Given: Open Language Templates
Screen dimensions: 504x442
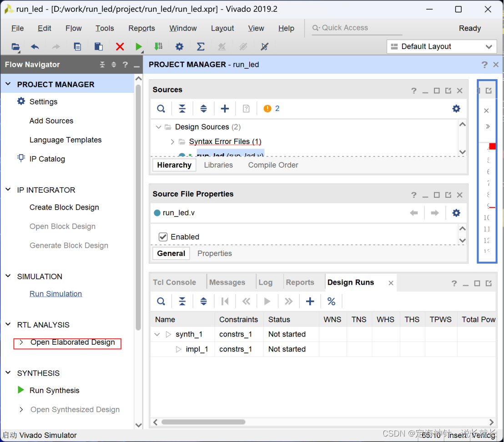Looking at the screenshot, I should [x=66, y=140].
